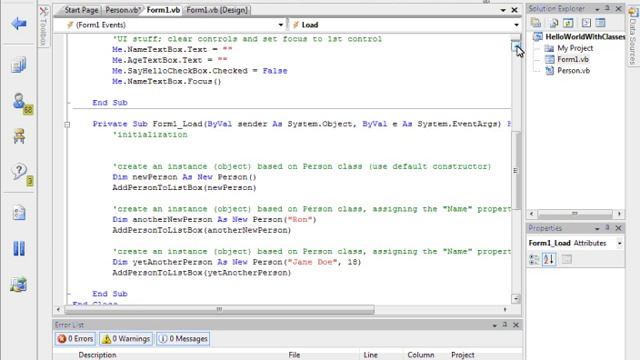Click Solution Explorer horizontal scroll left arrow
This screenshot has height=360, width=640.
[531, 213]
